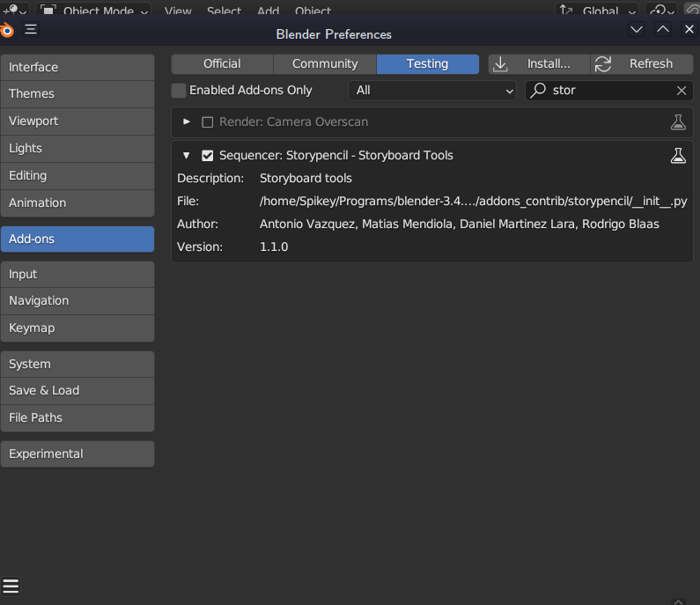700x605 pixels.
Task: Click the Blender logo icon
Action: (x=7, y=30)
